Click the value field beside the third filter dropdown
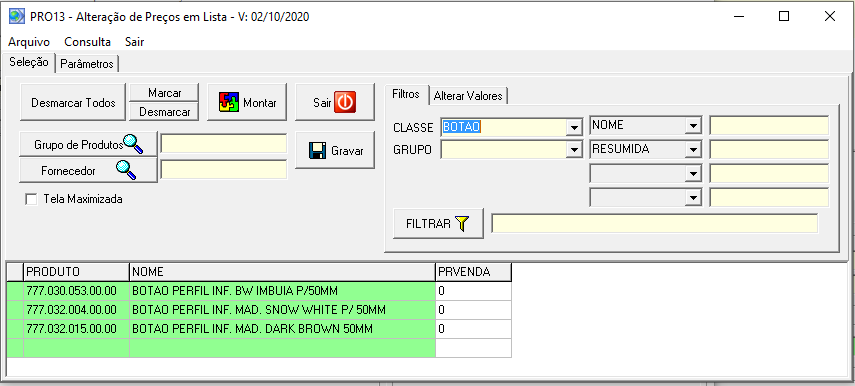This screenshot has width=855, height=386. (x=769, y=173)
